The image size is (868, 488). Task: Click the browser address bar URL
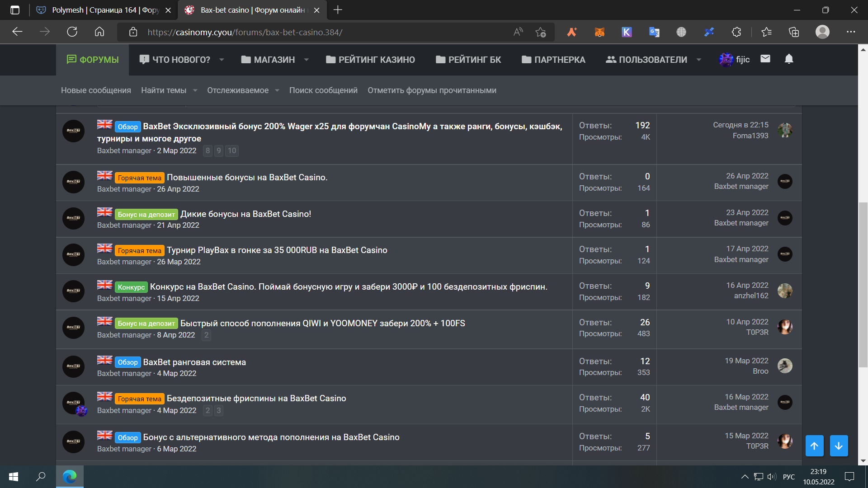click(245, 33)
